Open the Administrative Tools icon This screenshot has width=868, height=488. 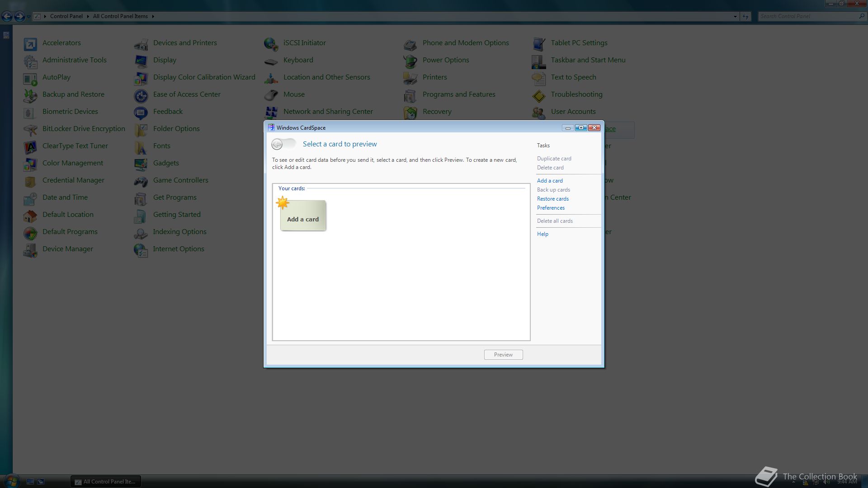tap(30, 61)
